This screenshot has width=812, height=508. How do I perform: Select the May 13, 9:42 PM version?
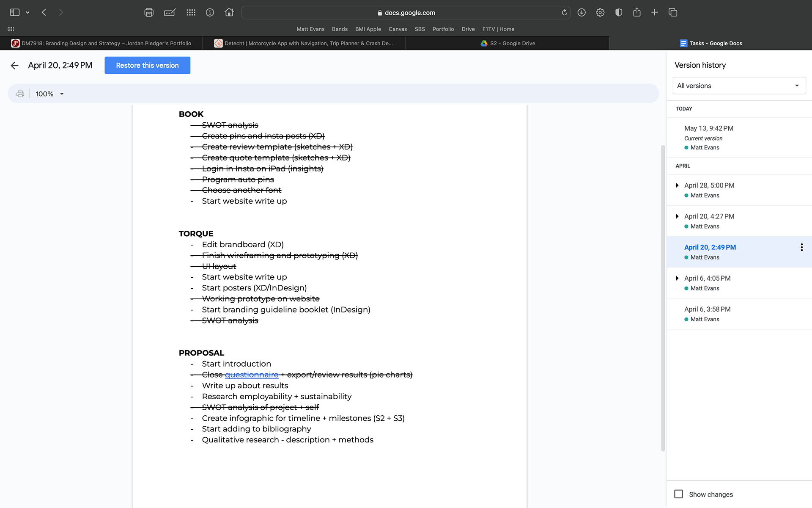point(739,138)
